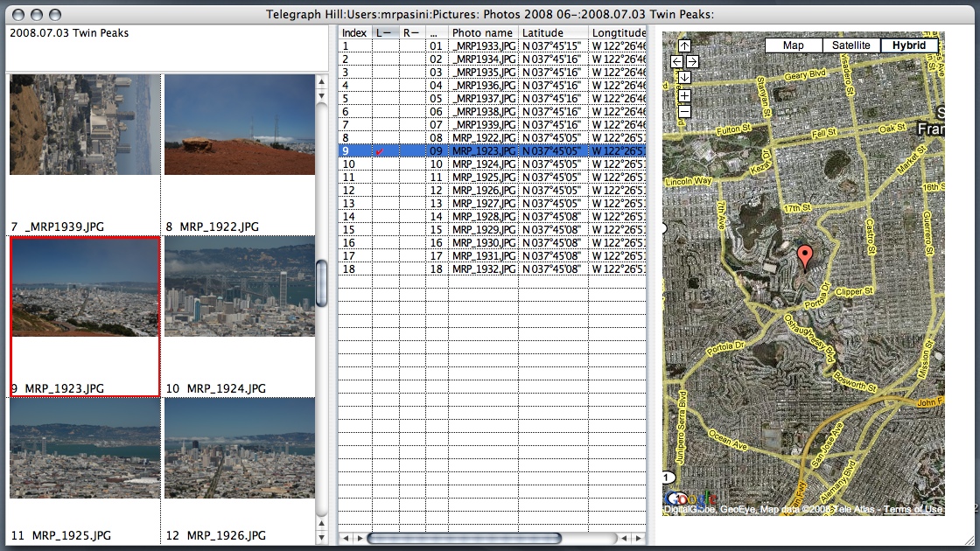The height and width of the screenshot is (551, 980).
Task: Zoom in on the map
Action: click(x=684, y=96)
